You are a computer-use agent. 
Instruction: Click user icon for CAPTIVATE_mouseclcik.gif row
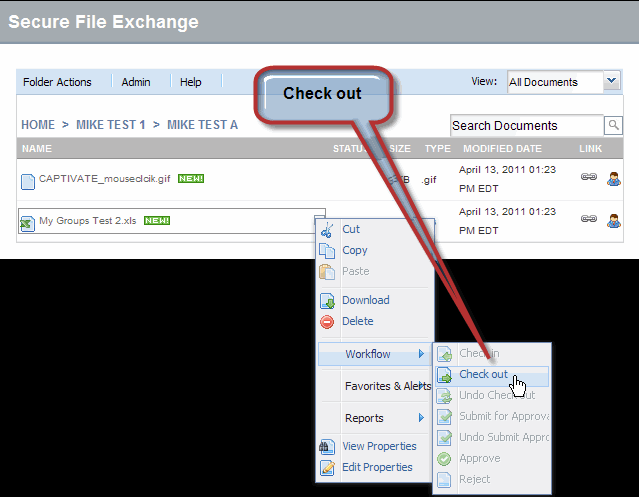pos(614,178)
